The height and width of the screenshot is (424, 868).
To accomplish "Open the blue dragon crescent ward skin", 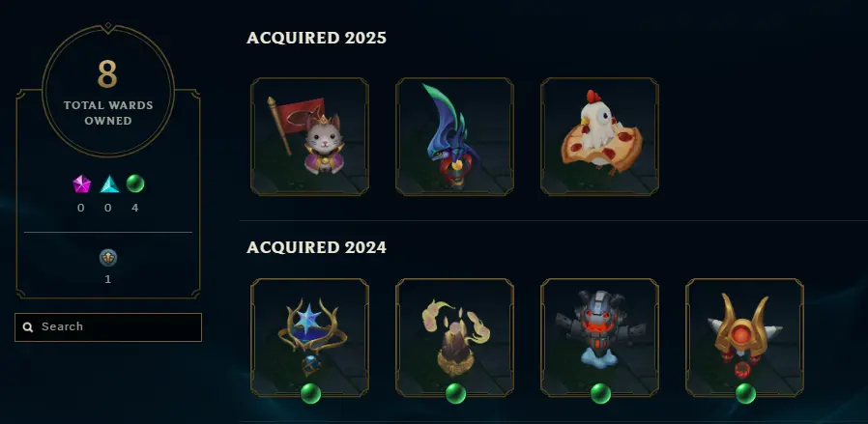I will coord(454,136).
